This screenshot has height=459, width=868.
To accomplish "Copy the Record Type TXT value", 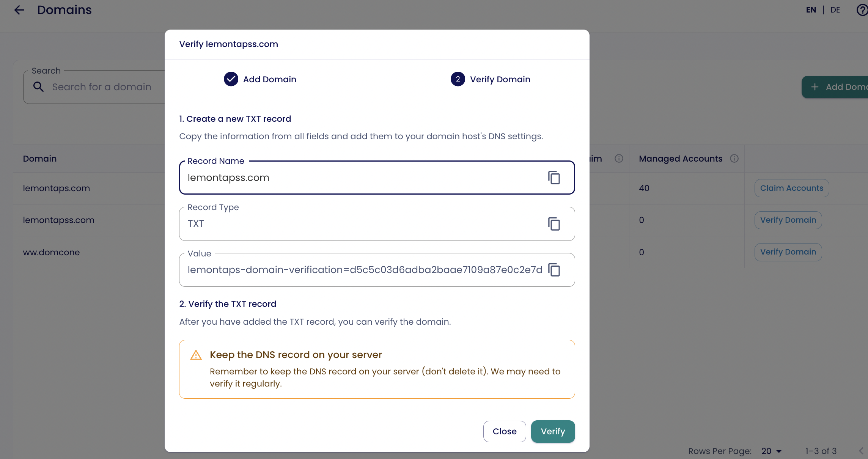I will 554,224.
